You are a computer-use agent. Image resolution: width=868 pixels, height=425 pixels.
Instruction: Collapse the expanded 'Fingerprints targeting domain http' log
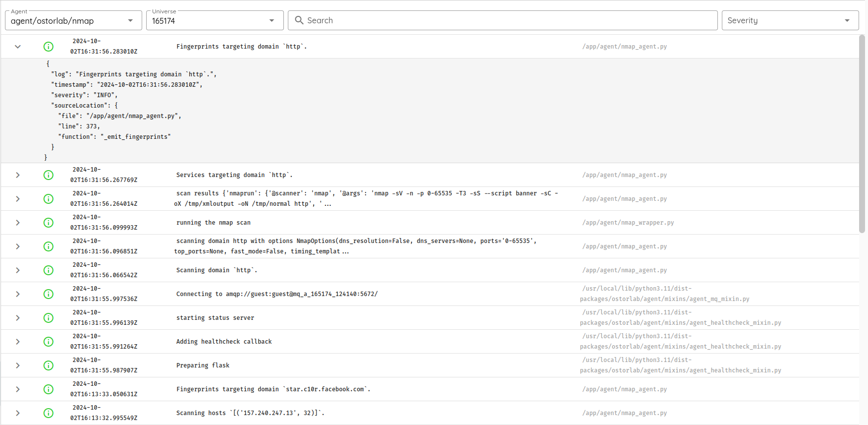click(x=18, y=47)
